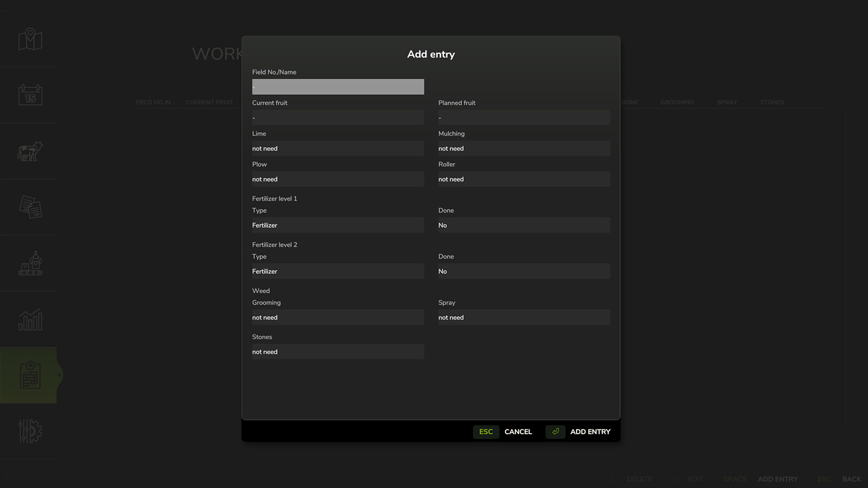Open the Planned fruit selector

click(x=524, y=117)
